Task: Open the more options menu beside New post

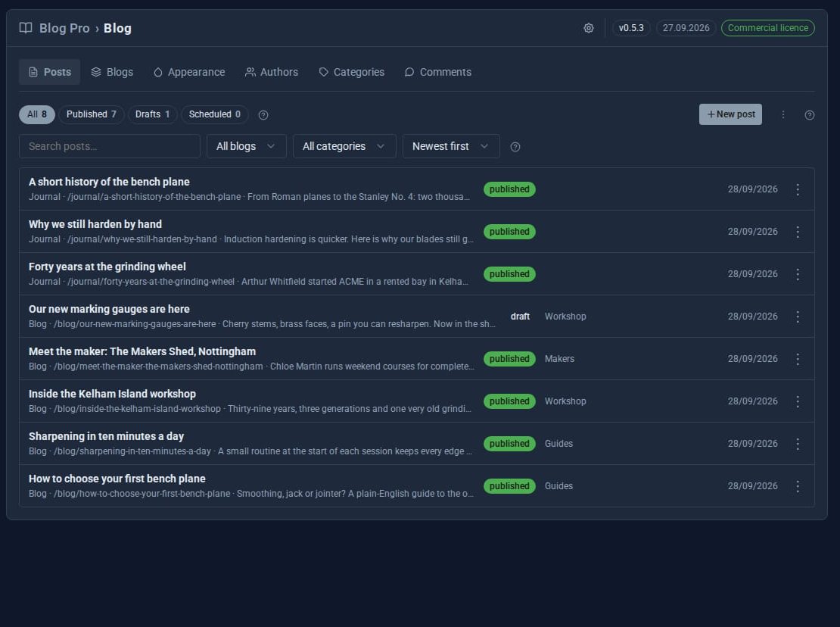Action: click(x=782, y=114)
